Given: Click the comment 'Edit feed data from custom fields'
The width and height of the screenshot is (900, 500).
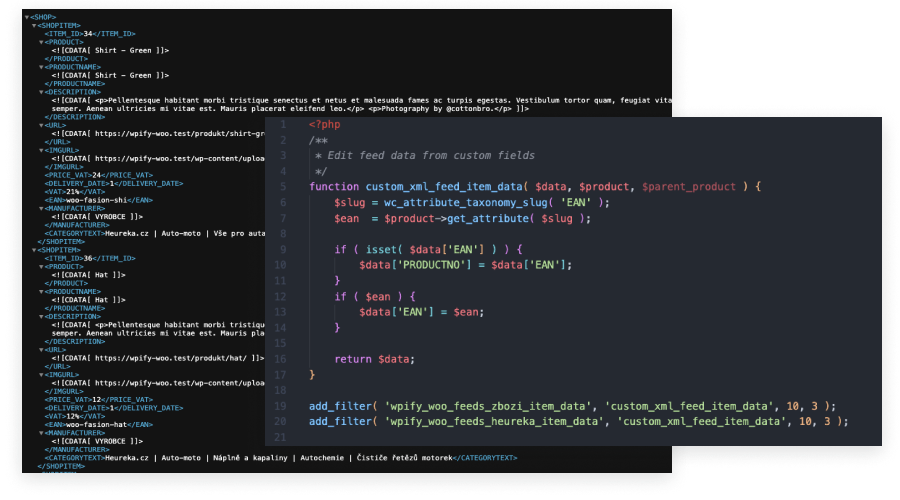Looking at the screenshot, I should click(430, 156).
